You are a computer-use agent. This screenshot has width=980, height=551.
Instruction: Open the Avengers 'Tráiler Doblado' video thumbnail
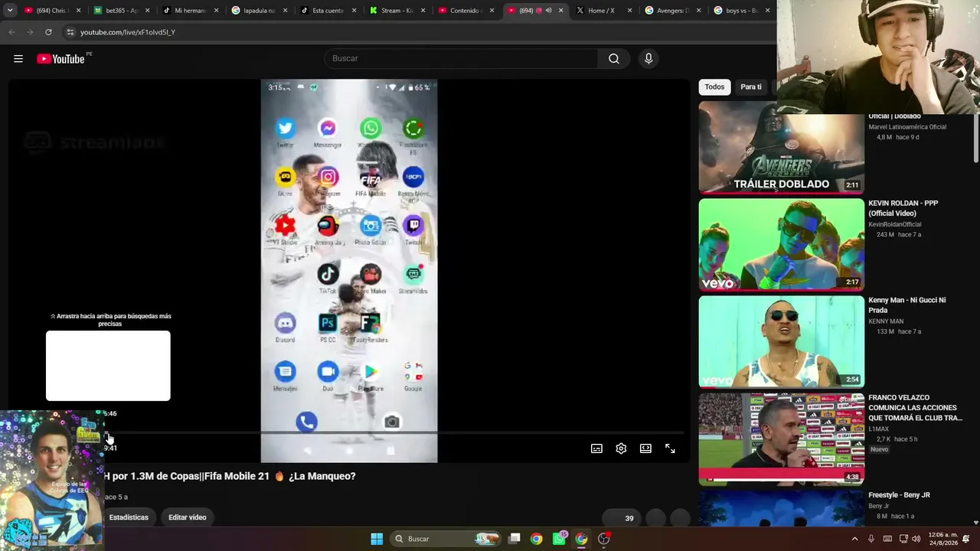pos(781,148)
